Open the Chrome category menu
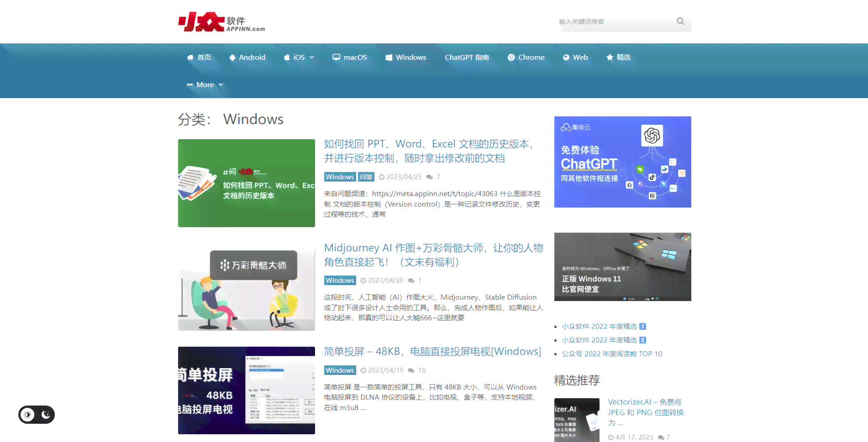 click(x=526, y=57)
